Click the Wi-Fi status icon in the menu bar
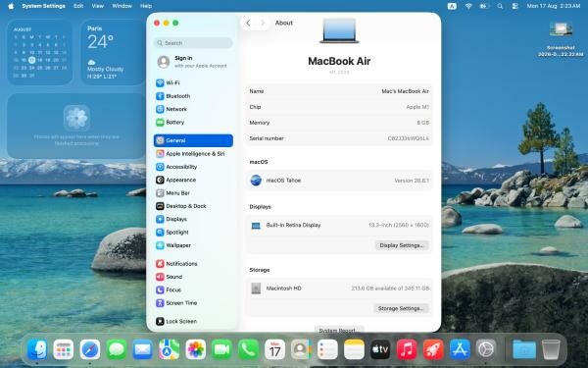This screenshot has width=588, height=368. coord(468,6)
